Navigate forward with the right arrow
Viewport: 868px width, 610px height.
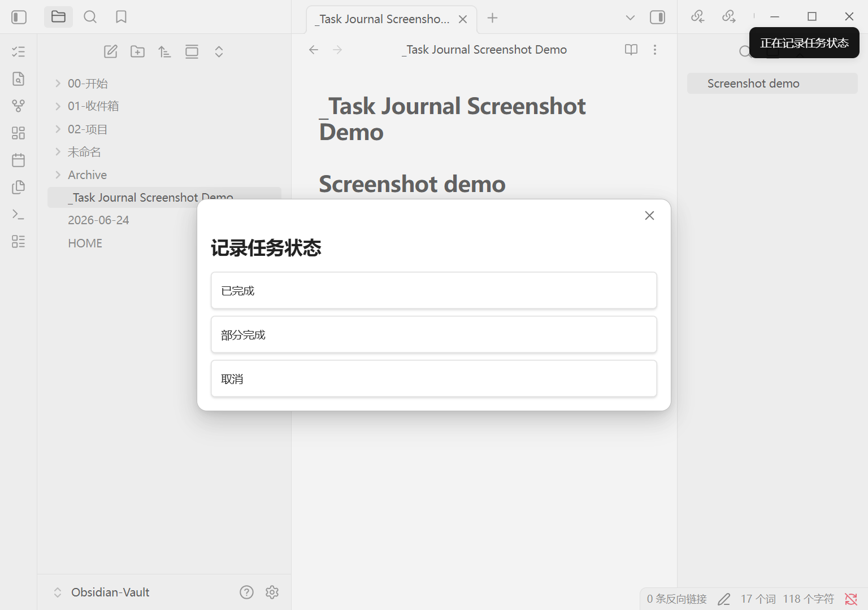337,50
